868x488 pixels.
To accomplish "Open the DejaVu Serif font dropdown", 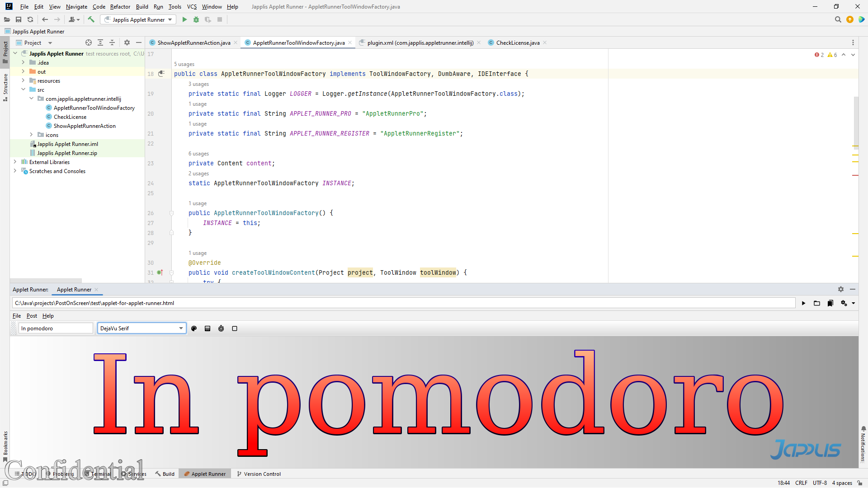I will (x=181, y=328).
